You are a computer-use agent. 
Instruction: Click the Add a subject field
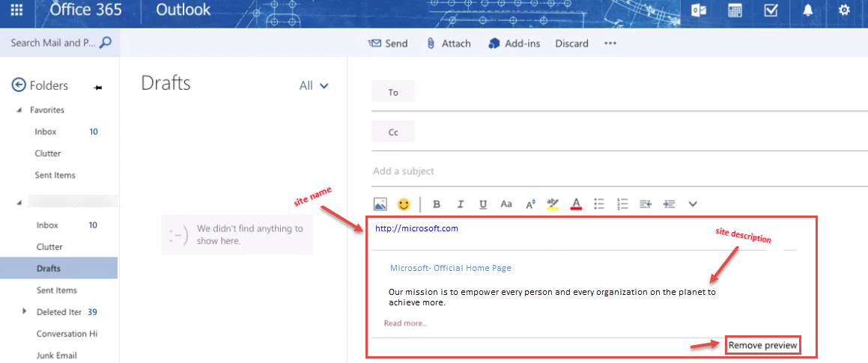619,171
